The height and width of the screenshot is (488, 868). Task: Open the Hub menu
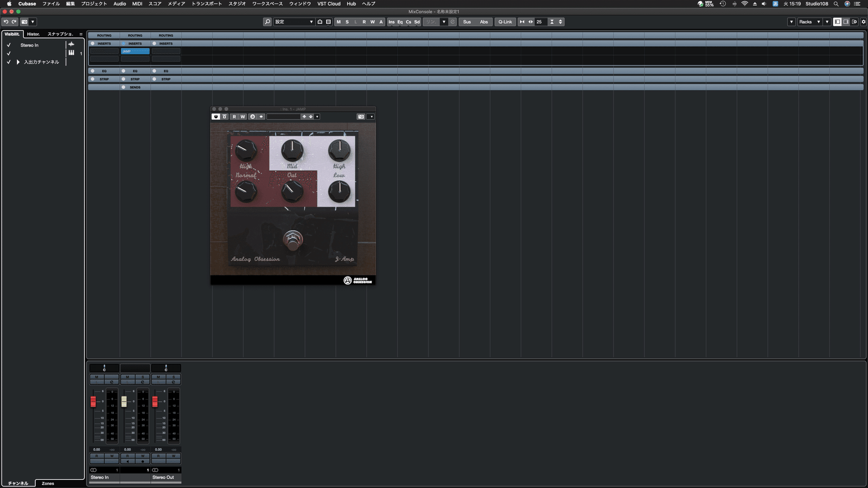coord(352,4)
